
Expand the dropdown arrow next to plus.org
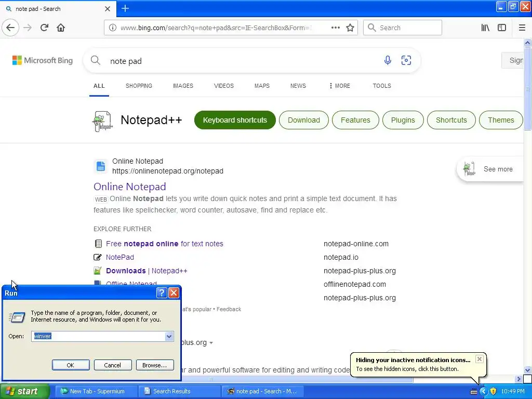[x=211, y=343]
